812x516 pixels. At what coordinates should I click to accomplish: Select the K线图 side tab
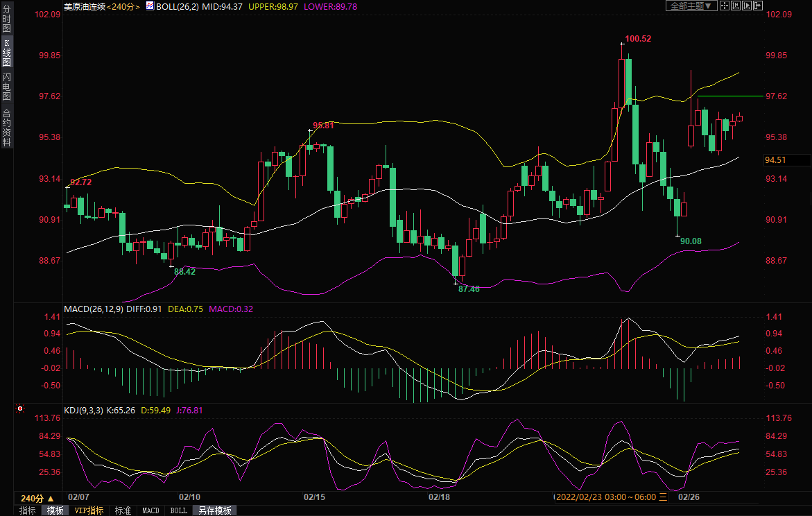[6, 53]
